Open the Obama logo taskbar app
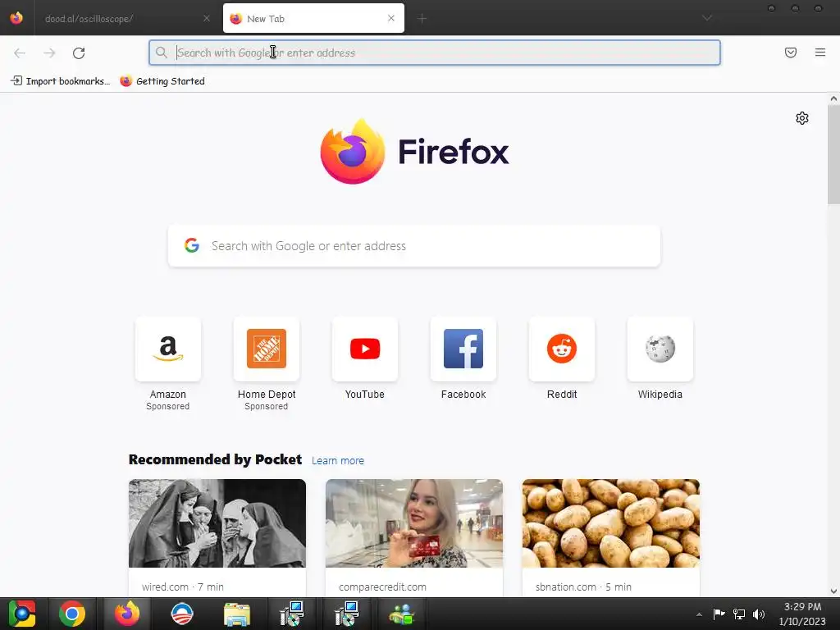 pos(181,614)
